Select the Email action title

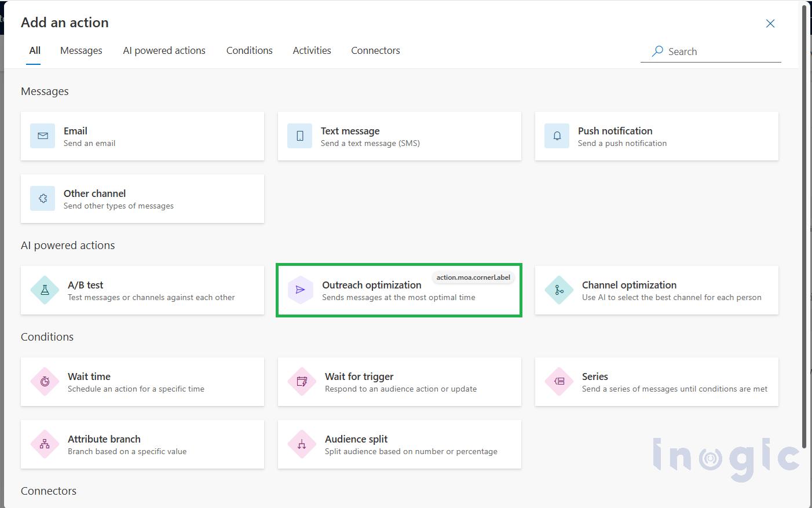tap(75, 131)
